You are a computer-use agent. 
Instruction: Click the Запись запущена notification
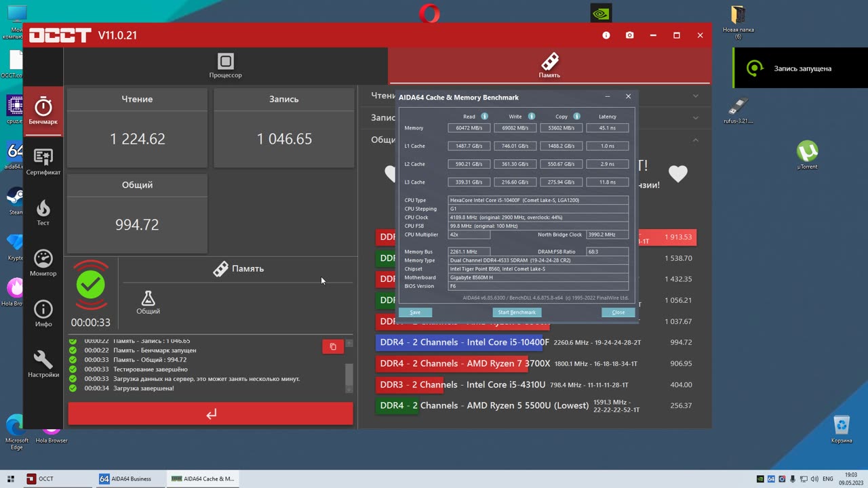[x=800, y=68]
